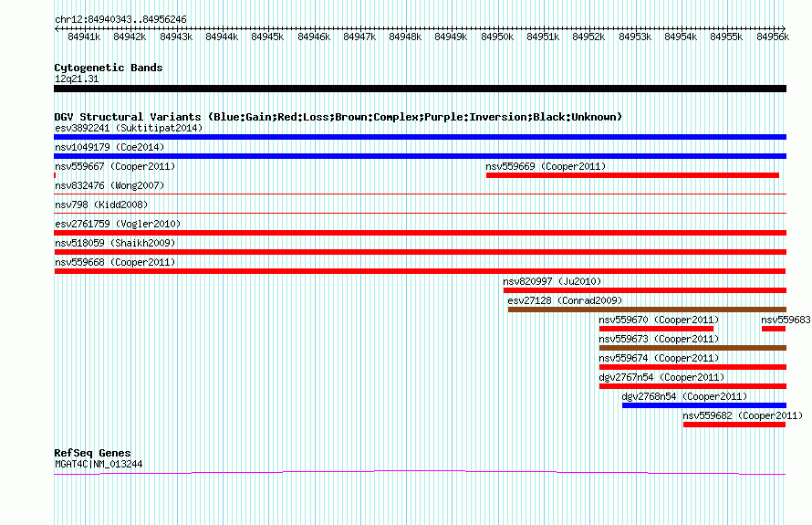Click the dgv2768n54 (Cooper2011) label
Screen dimensions: 812x525
(x=684, y=396)
